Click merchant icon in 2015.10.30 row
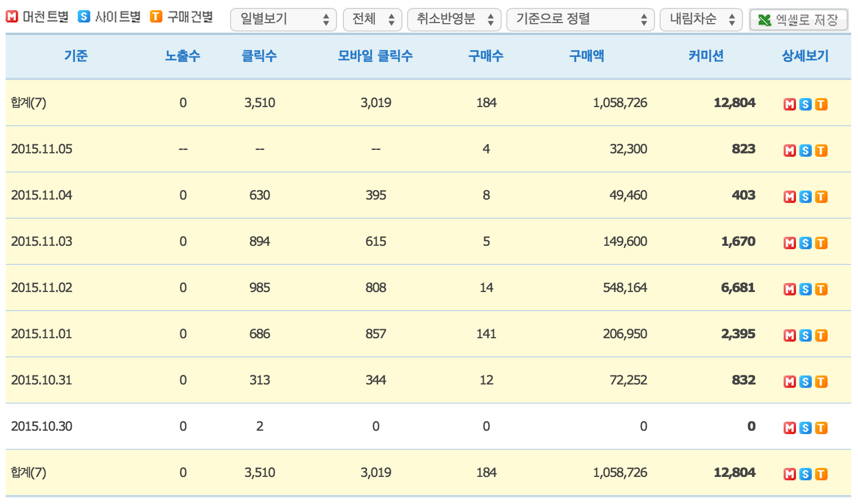The width and height of the screenshot is (858, 504). coord(790,428)
